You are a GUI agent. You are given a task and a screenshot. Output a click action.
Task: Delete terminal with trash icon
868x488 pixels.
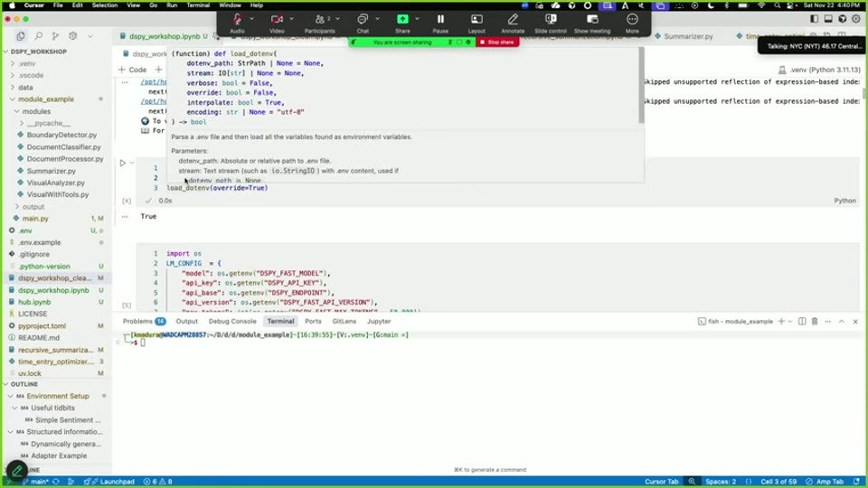815,322
